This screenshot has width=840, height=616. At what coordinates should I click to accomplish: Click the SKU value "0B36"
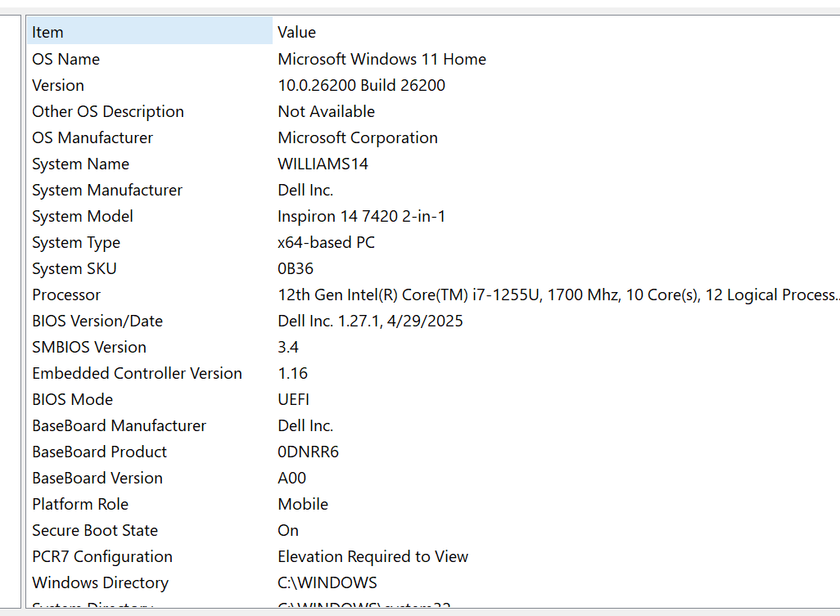pos(296,268)
